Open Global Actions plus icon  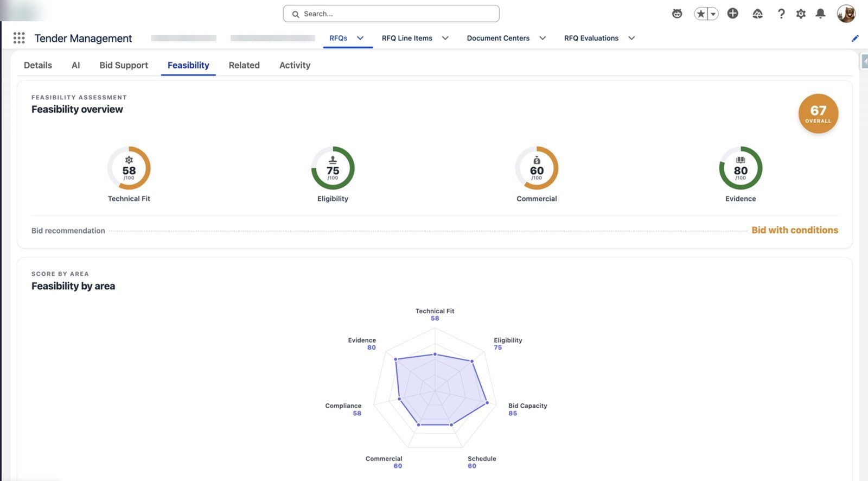[733, 14]
